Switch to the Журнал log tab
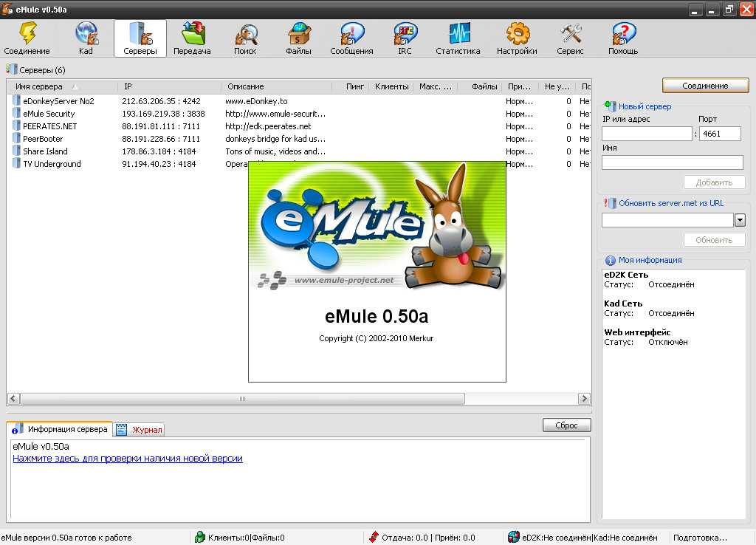756x545 pixels. (140, 429)
